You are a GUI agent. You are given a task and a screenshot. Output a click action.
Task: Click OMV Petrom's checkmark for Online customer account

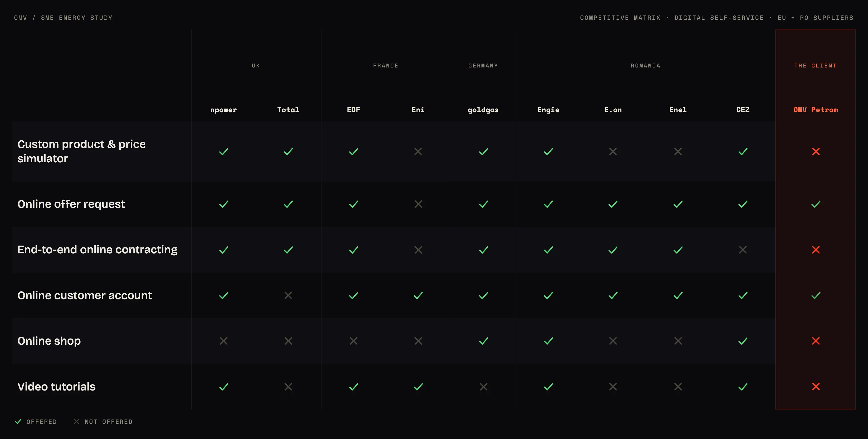[x=816, y=295]
